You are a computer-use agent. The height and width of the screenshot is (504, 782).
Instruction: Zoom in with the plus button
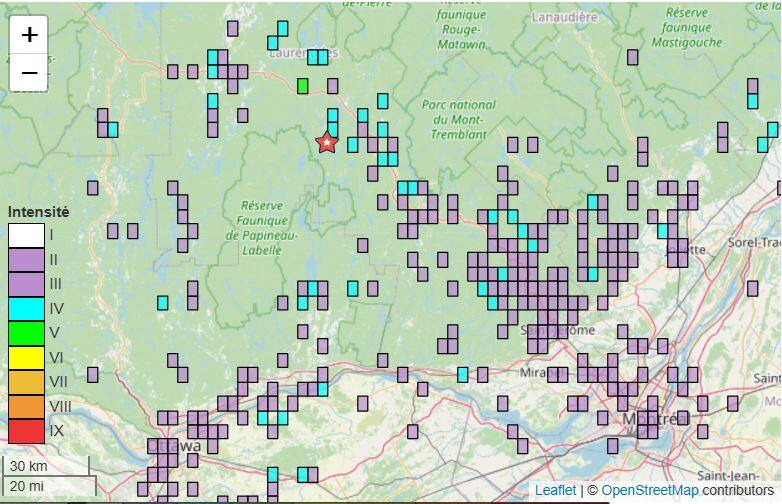30,35
